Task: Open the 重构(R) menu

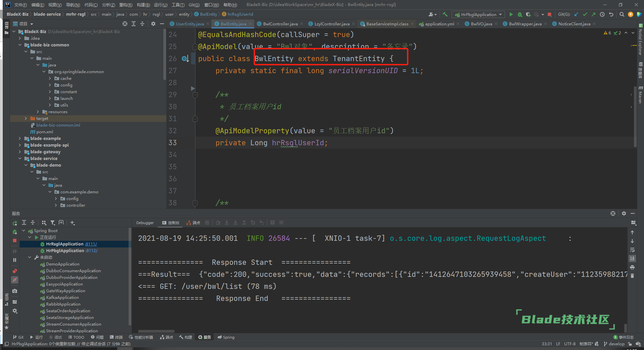Action: point(126,5)
